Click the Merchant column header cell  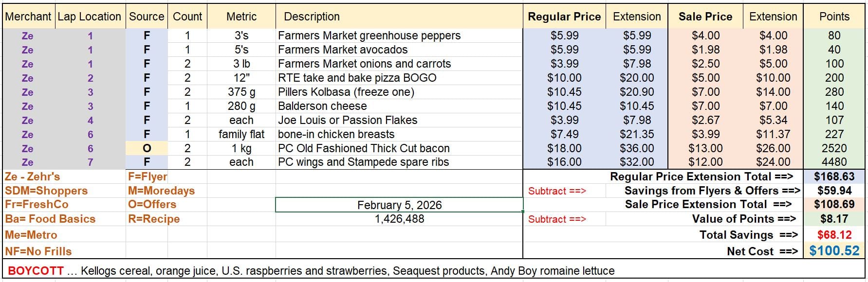click(x=28, y=17)
